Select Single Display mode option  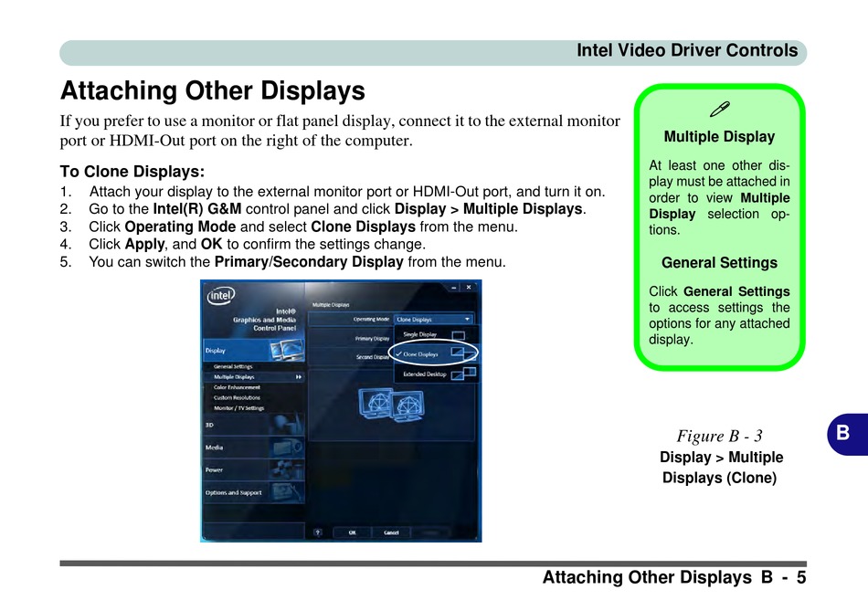(x=436, y=335)
